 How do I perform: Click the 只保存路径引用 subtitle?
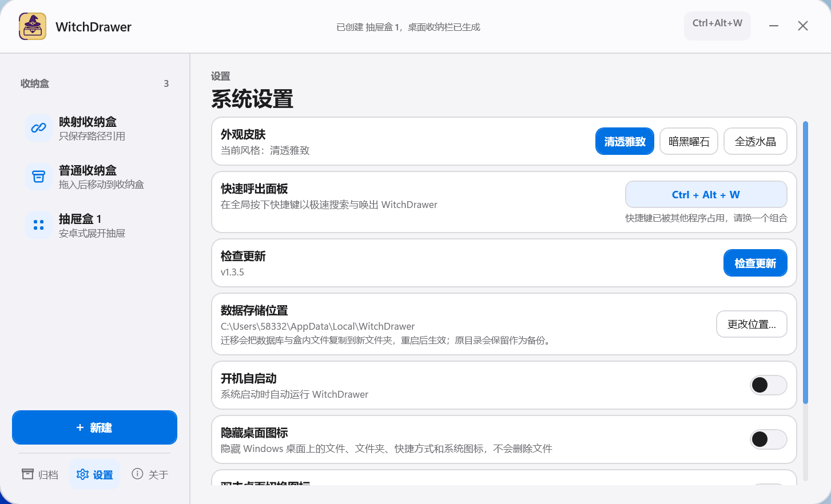coord(92,136)
